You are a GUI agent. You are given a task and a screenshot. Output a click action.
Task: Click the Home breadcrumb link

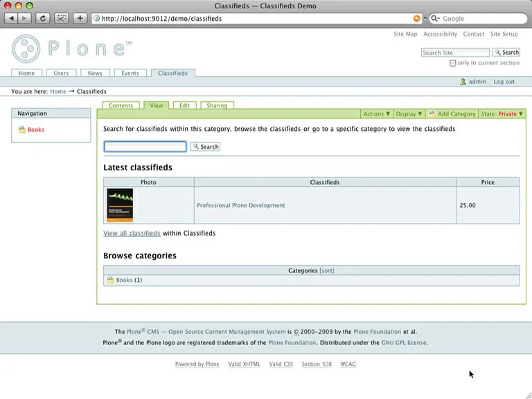(58, 91)
